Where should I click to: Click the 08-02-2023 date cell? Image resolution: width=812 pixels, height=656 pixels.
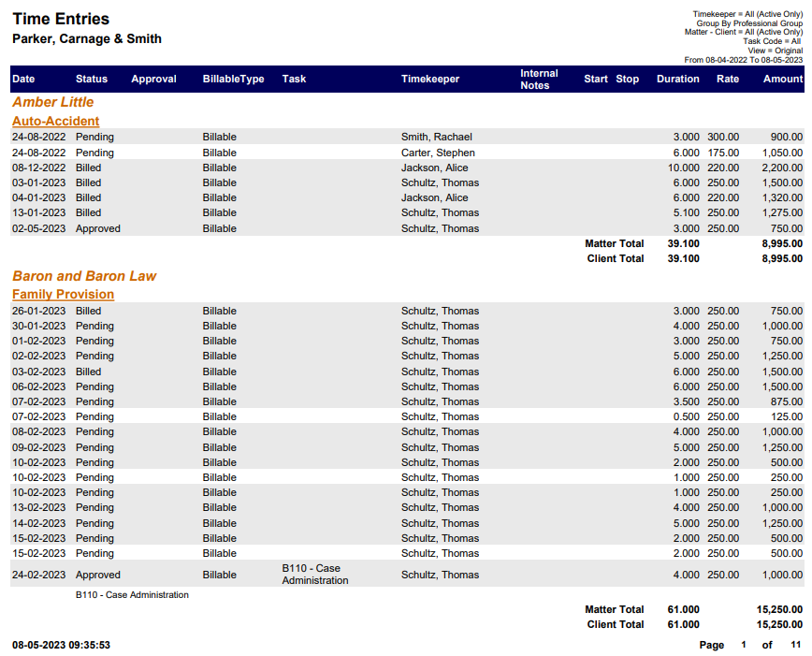point(39,431)
